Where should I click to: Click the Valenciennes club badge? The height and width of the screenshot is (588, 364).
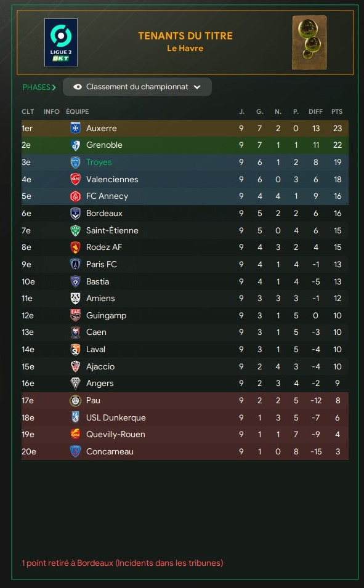point(75,179)
